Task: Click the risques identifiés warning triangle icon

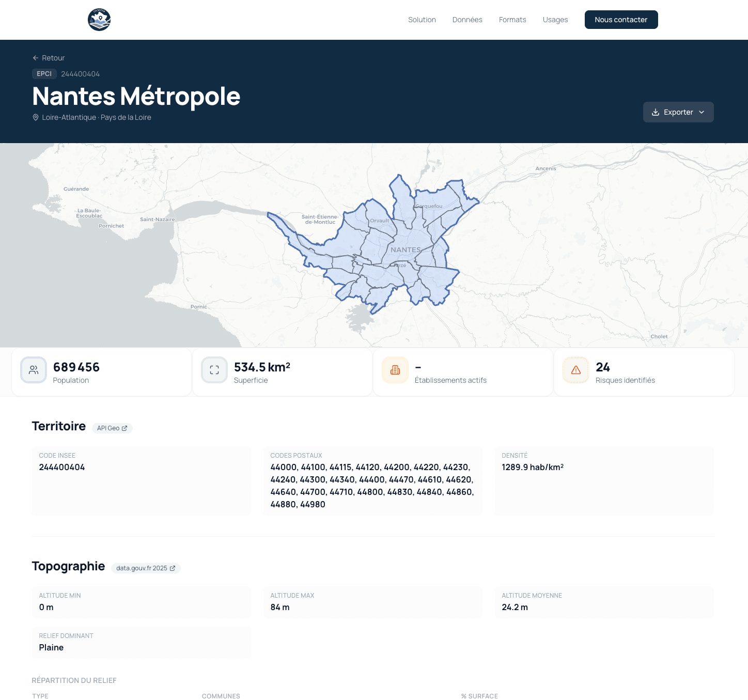Action: click(x=575, y=370)
